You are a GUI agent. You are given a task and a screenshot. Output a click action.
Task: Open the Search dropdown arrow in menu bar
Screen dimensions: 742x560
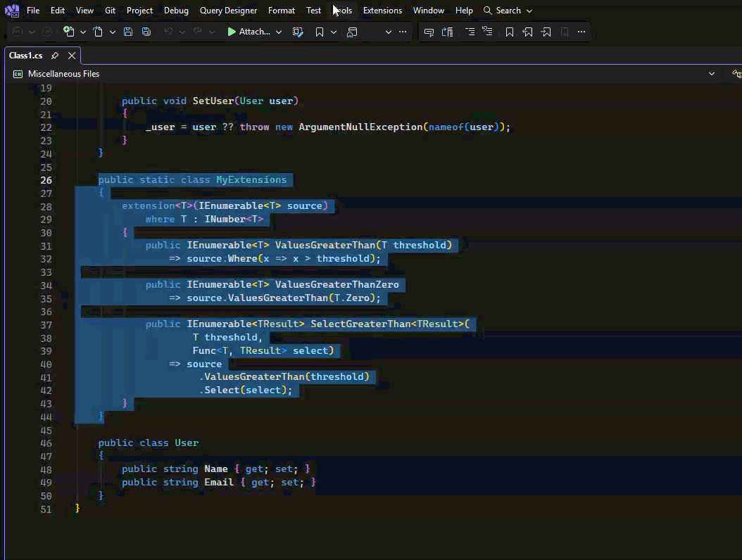(x=529, y=11)
